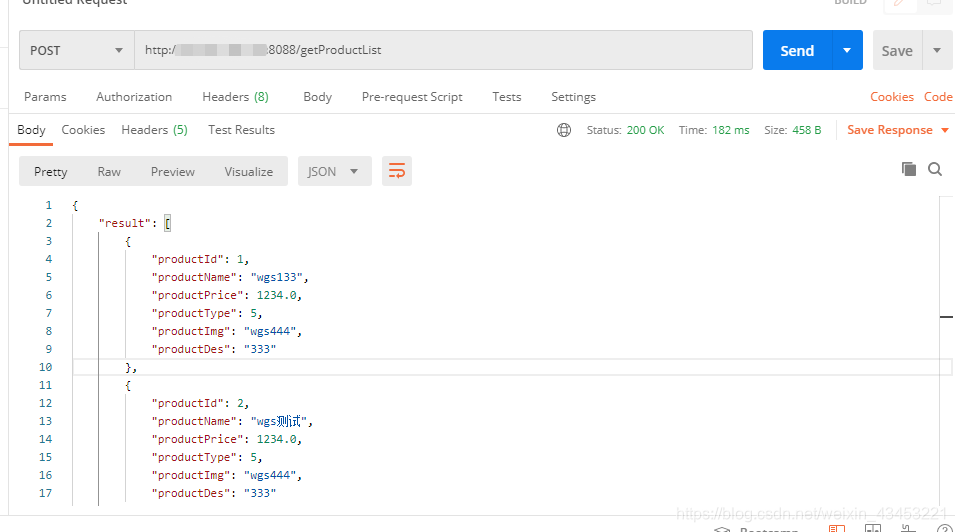Select Raw view mode
Screen dimensions: 955x532
coord(109,172)
